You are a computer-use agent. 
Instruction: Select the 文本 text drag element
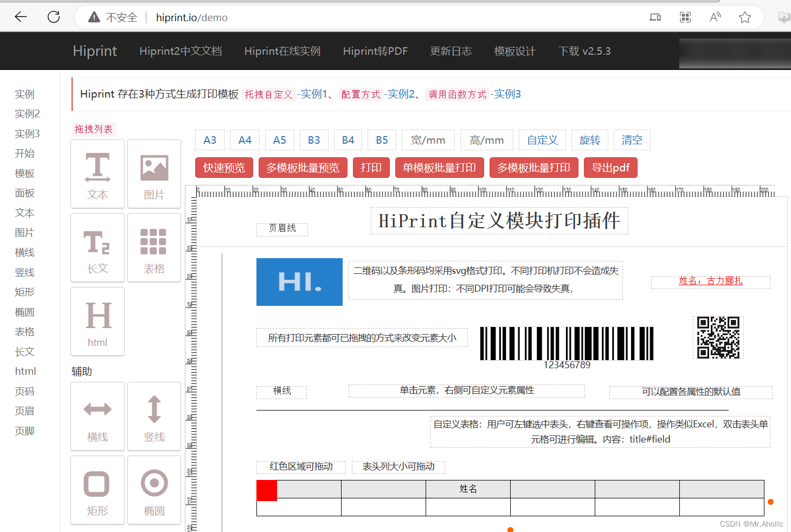[x=98, y=174]
